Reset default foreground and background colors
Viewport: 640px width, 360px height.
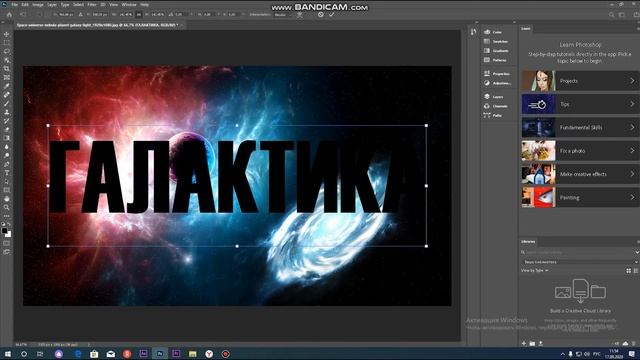pos(3,224)
